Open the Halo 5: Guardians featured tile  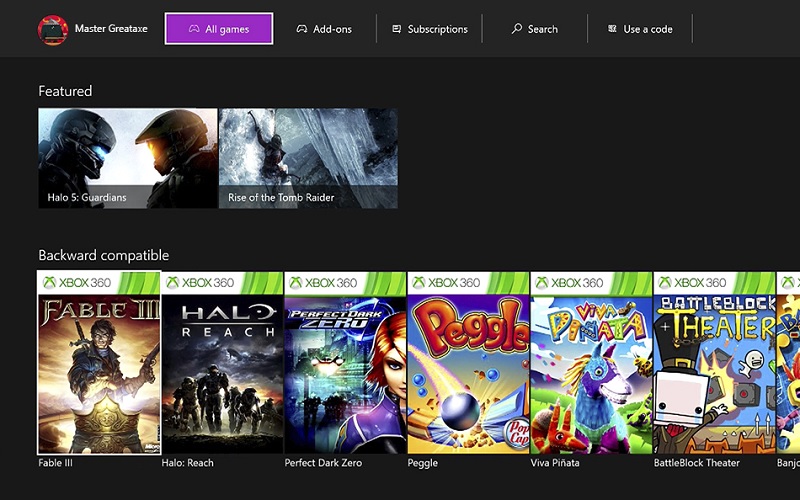point(128,158)
